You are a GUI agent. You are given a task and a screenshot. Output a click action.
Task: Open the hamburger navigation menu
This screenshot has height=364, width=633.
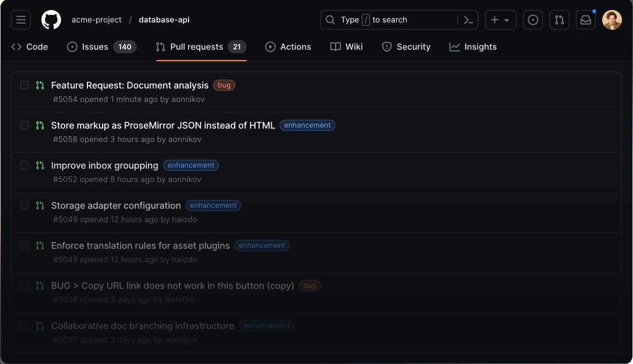tap(21, 20)
